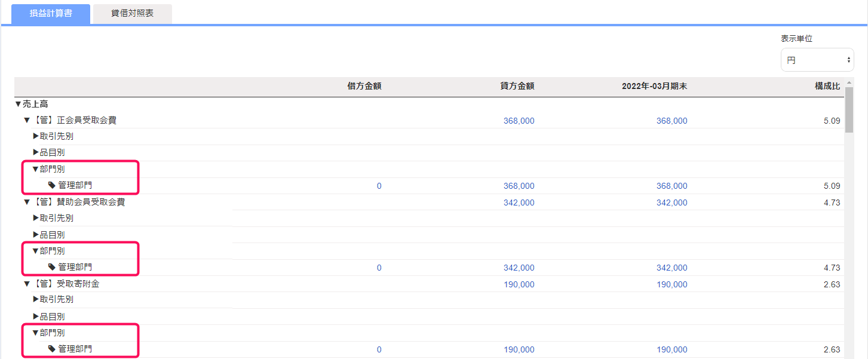Screen dimensions: 868x359
Task: Collapse 部門別 under 受取寄附金
Action: pos(36,333)
